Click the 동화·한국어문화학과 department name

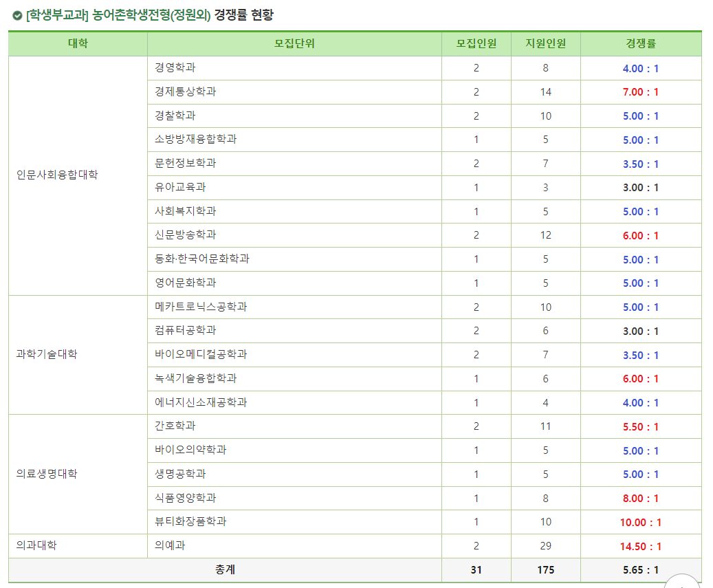coord(202,259)
